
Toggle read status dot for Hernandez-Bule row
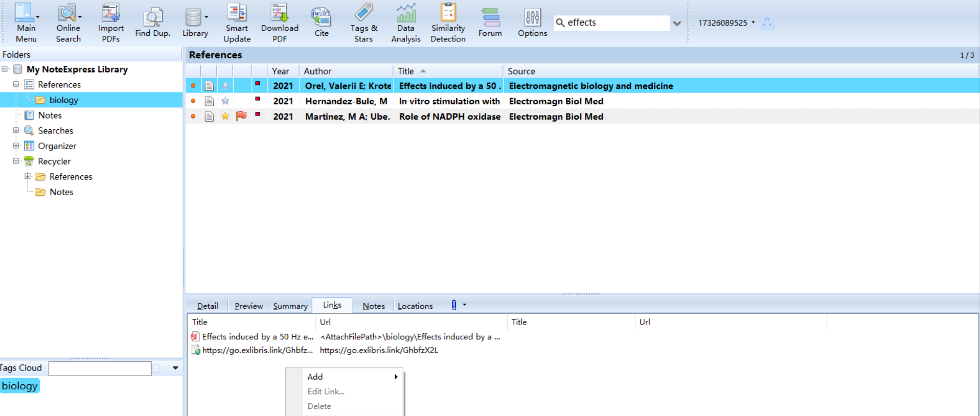[193, 101]
